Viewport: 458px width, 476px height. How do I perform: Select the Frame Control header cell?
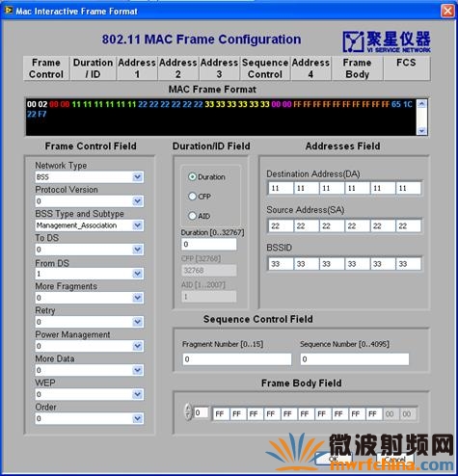[x=46, y=68]
